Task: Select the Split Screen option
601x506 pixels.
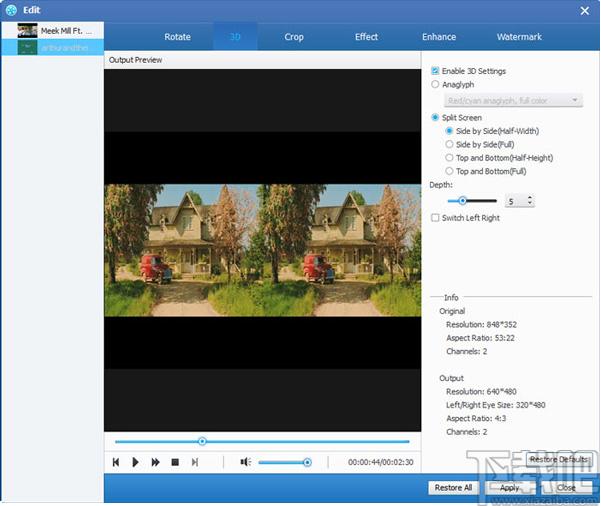Action: pos(435,117)
